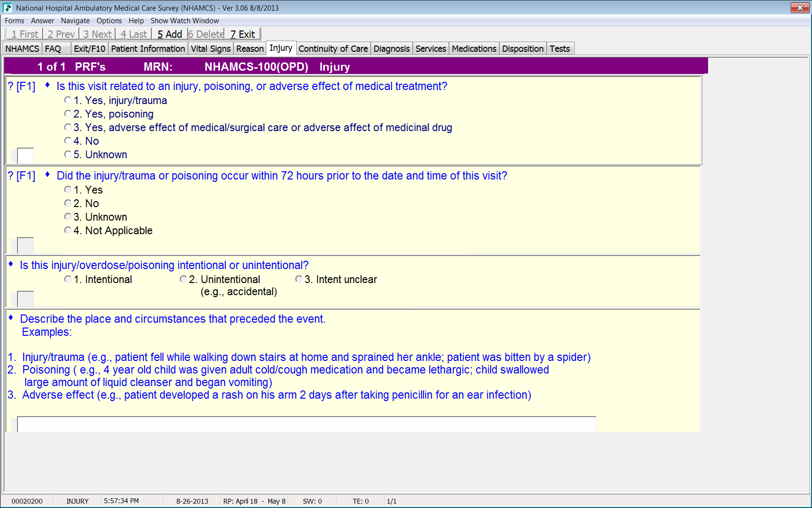Select '3. Yes, adverse effect' radio button

[68, 127]
